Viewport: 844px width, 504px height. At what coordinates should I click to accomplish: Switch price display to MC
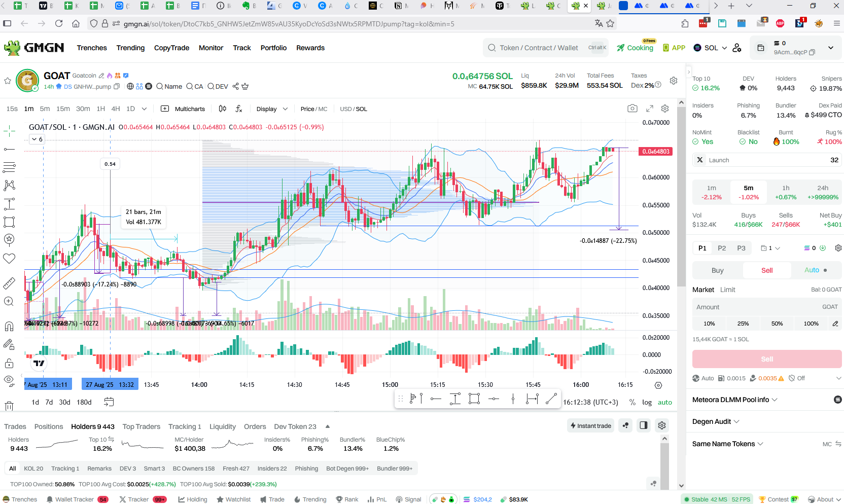(323, 109)
